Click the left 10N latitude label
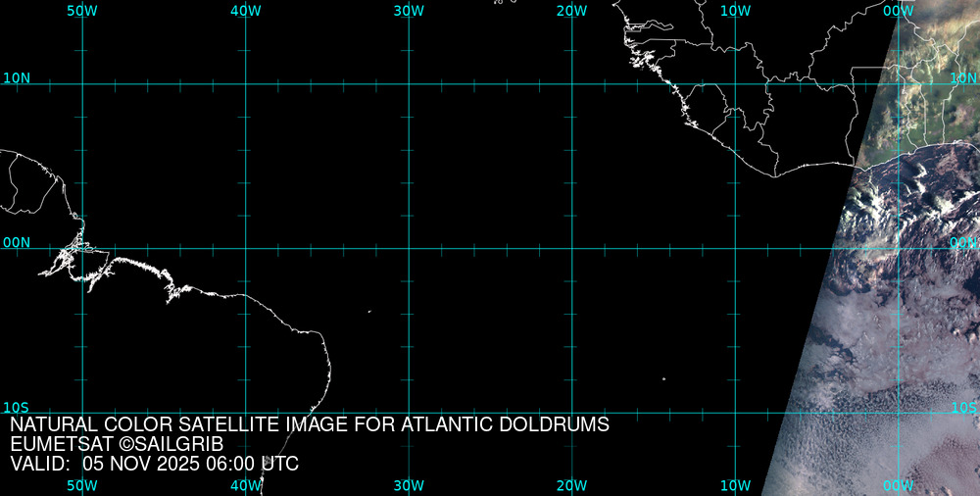980x496 pixels. 16,77
